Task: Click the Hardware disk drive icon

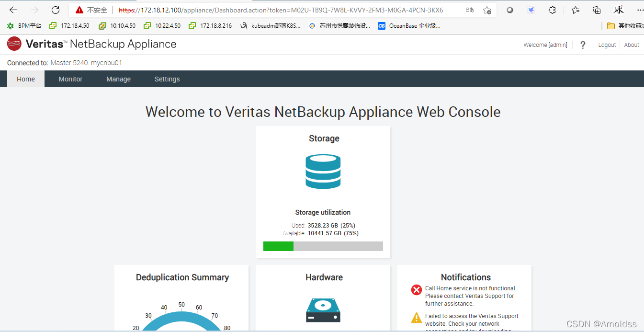Action: click(x=323, y=310)
